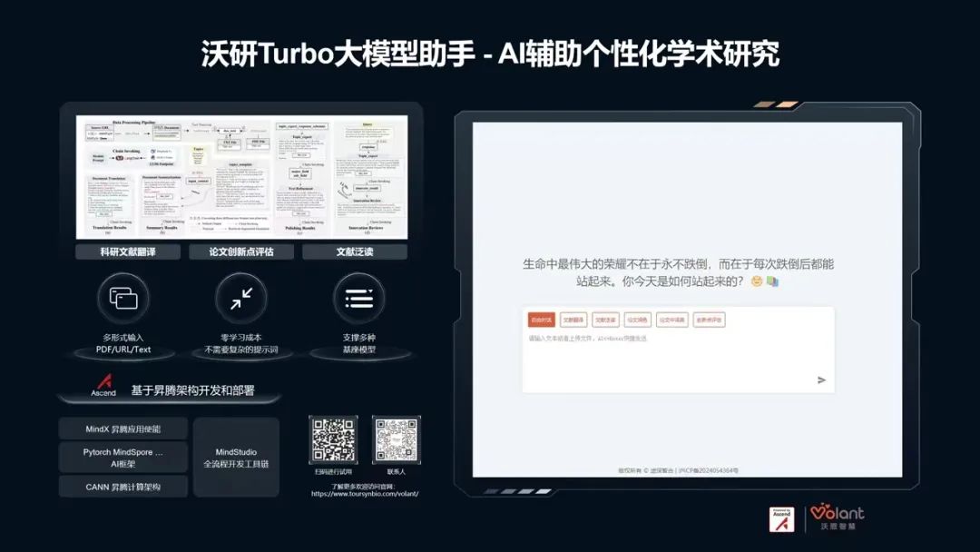The width and height of the screenshot is (980, 552).
Task: Click the Ascend badge next to the Volant logo
Action: pos(781,519)
